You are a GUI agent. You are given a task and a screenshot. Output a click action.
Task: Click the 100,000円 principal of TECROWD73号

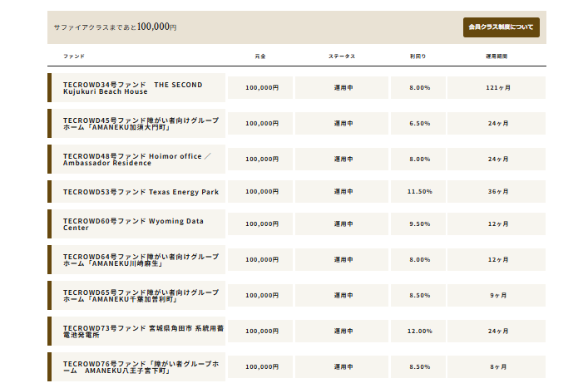(x=260, y=331)
